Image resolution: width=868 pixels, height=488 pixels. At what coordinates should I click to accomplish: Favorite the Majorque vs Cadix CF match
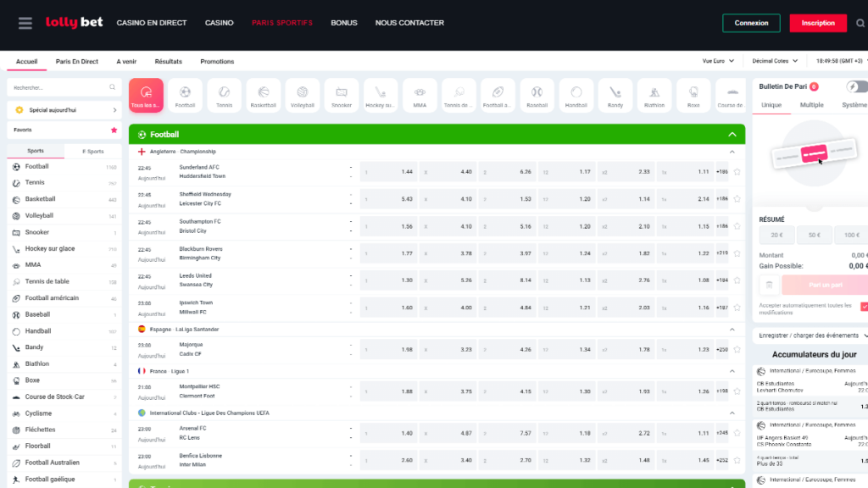(x=737, y=350)
